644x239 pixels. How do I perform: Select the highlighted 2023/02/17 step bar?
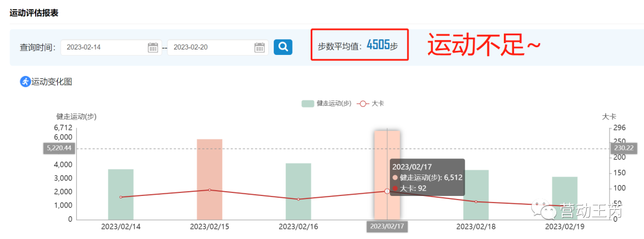pos(387,175)
